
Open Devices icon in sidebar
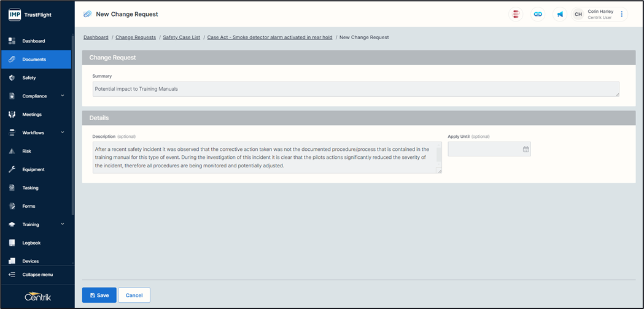tap(12, 261)
